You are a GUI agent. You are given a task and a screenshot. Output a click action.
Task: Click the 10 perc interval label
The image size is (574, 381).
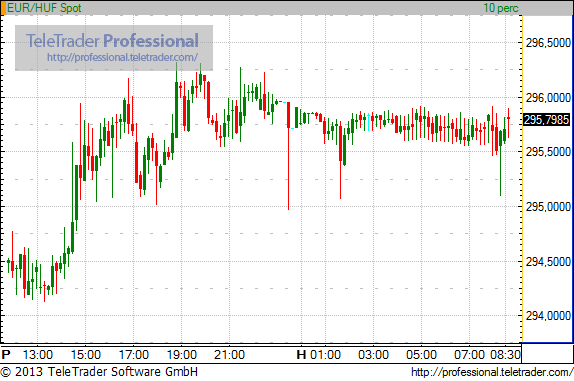click(501, 8)
